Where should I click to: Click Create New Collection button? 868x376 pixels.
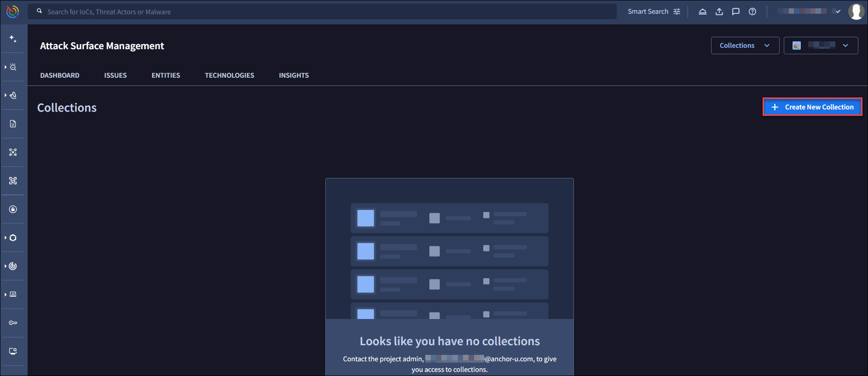pos(812,107)
